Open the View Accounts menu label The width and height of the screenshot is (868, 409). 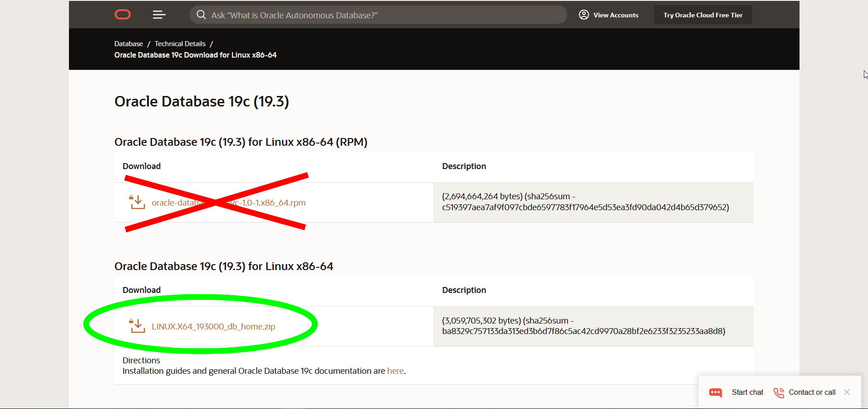point(615,15)
